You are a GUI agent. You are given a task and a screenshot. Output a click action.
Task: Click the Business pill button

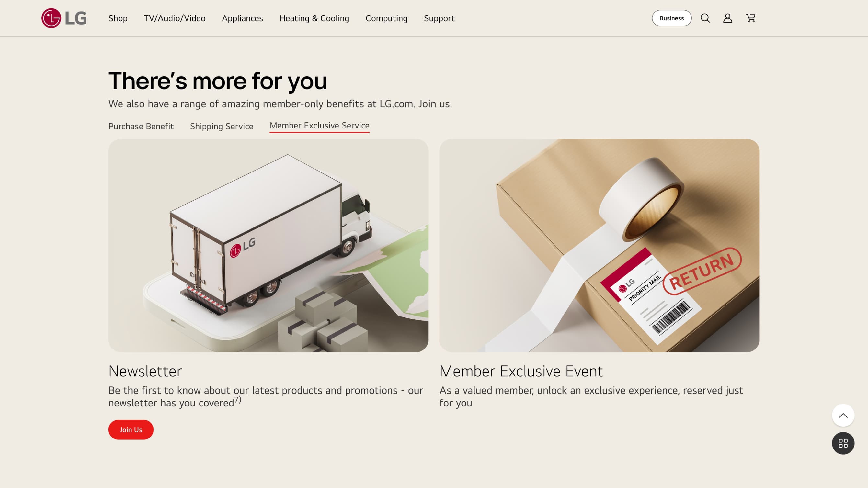tap(671, 18)
